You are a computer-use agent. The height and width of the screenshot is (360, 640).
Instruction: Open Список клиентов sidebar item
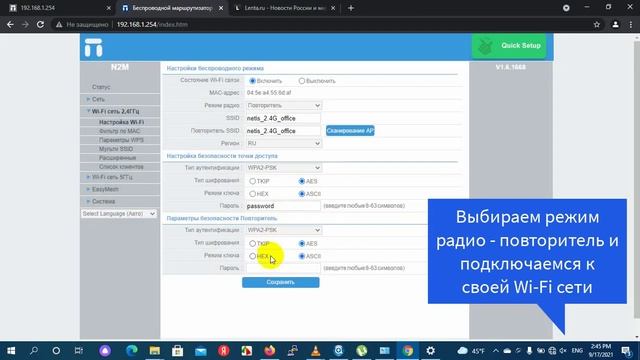tap(121, 167)
